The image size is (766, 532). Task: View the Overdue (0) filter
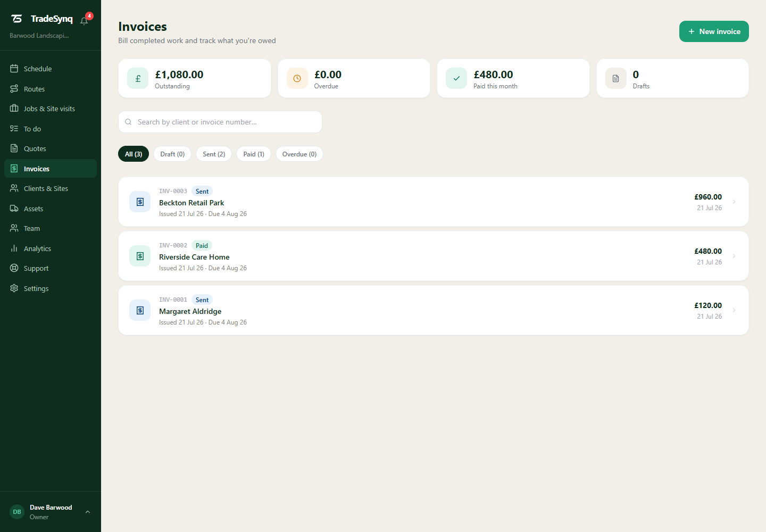[299, 154]
